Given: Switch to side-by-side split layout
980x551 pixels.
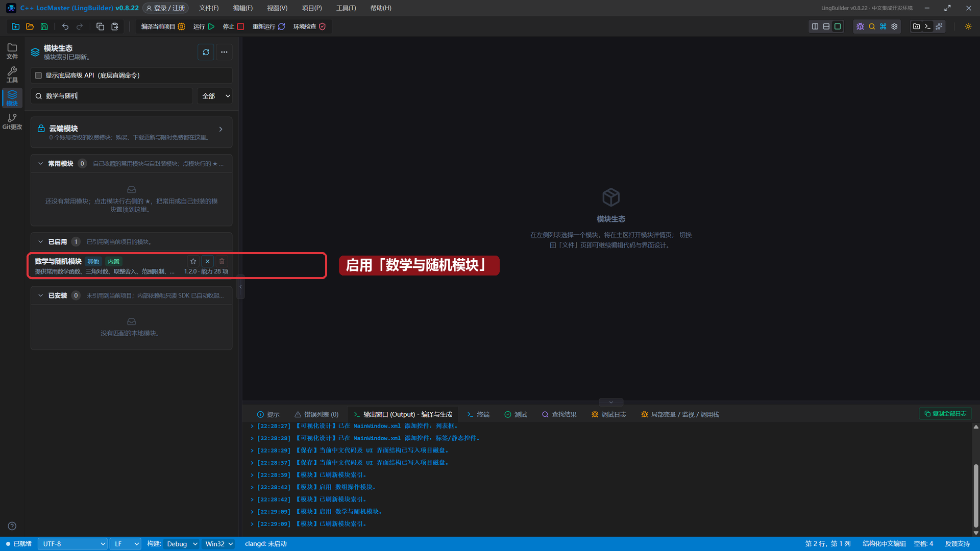Looking at the screenshot, I should [815, 27].
